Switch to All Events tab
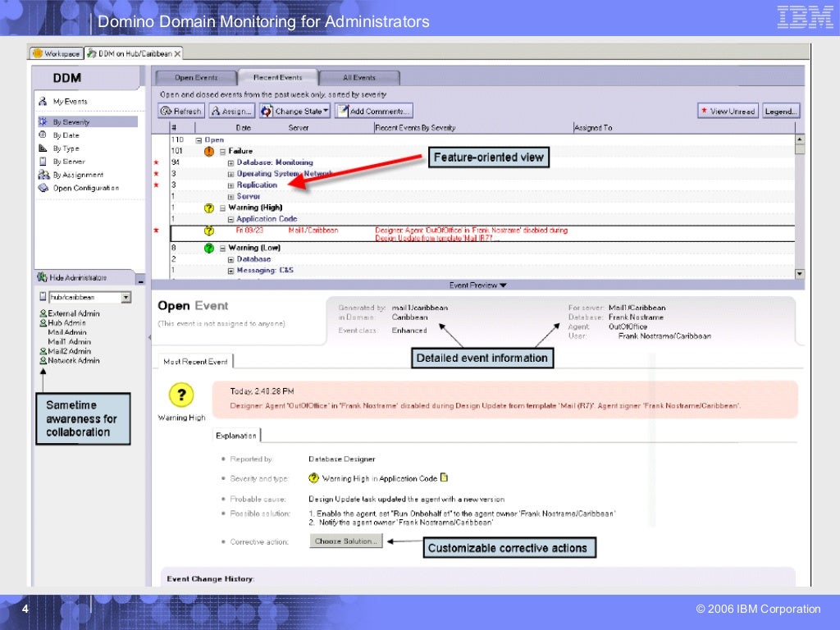Image resolution: width=840 pixels, height=630 pixels. [359, 78]
